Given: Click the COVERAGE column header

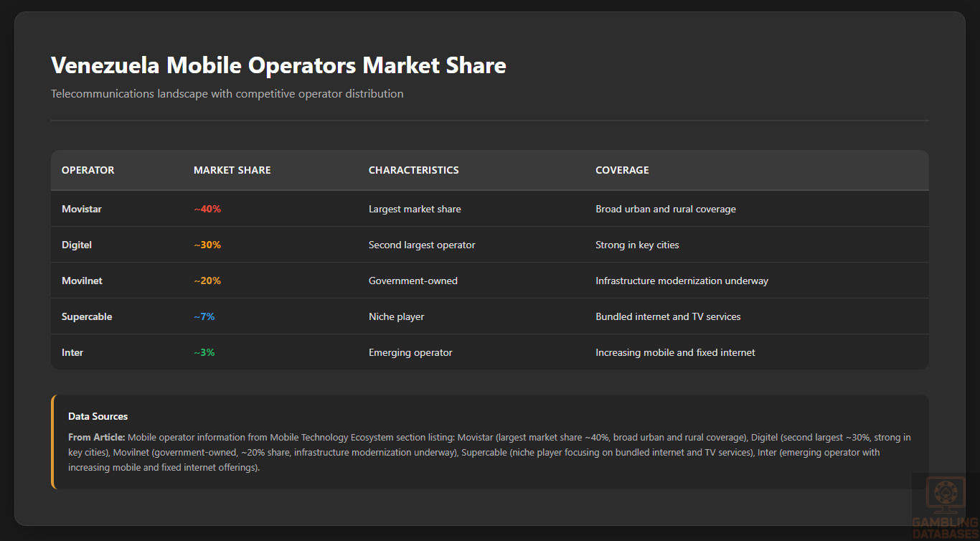Looking at the screenshot, I should 622,170.
